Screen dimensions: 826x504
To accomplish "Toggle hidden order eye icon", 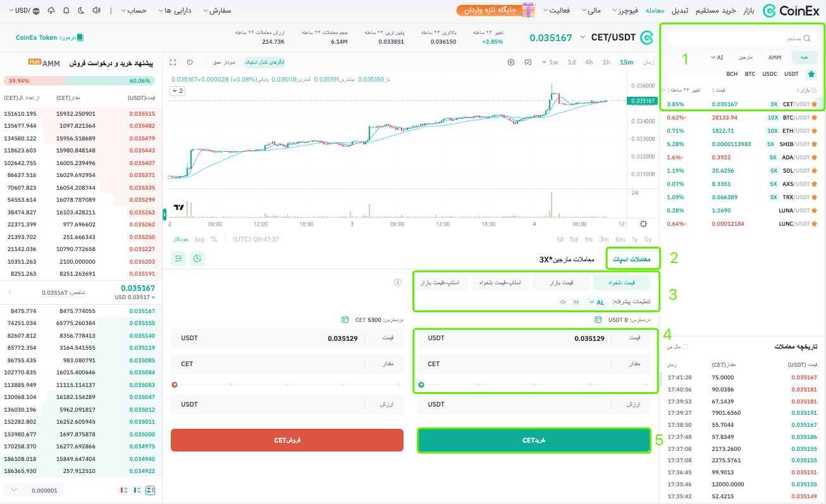I will coord(562,302).
